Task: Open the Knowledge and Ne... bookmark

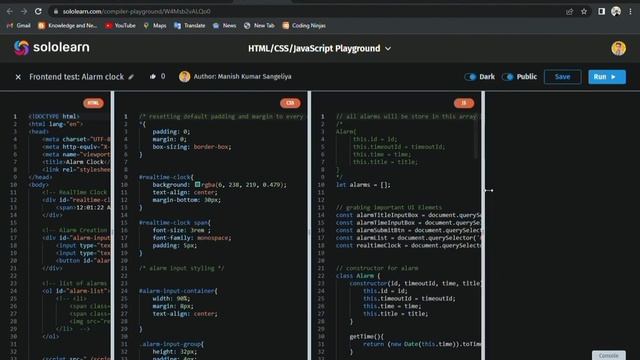Action: point(67,25)
